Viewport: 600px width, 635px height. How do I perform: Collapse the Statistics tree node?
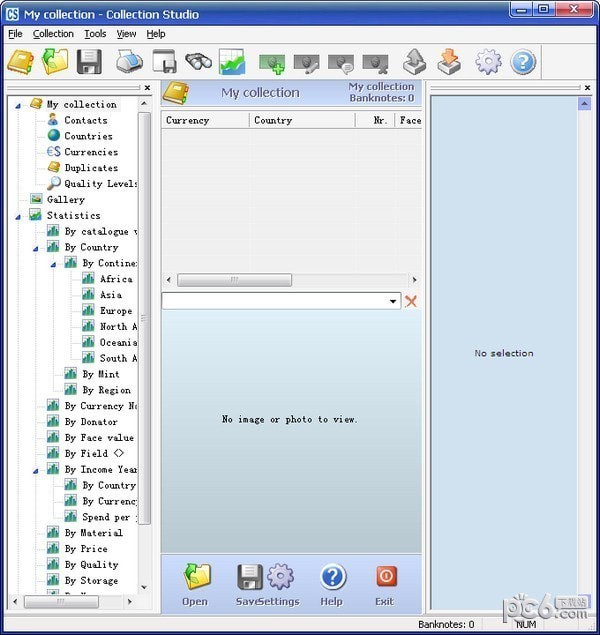18,217
